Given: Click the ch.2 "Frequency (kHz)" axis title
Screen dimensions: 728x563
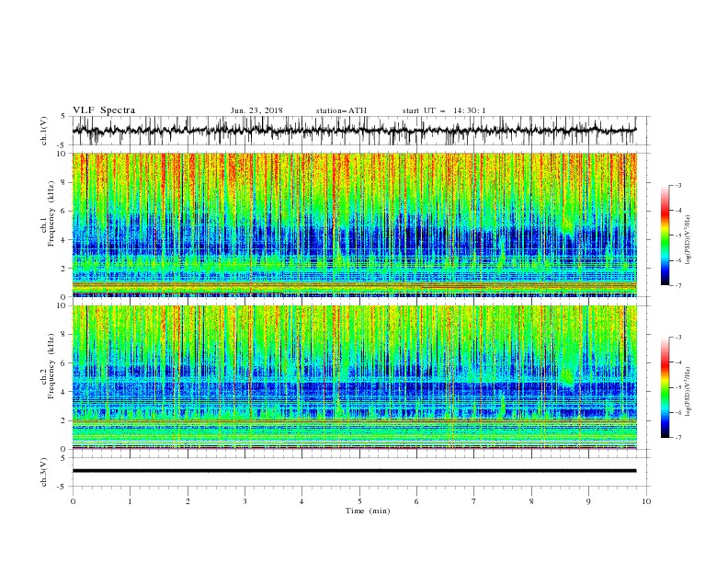Looking at the screenshot, I should (x=51, y=366).
